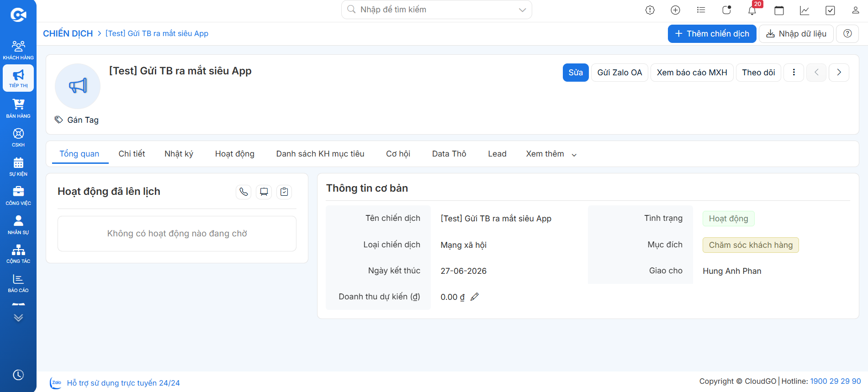Click the Thêm chiến dịch button
This screenshot has height=392, width=868.
coord(712,34)
